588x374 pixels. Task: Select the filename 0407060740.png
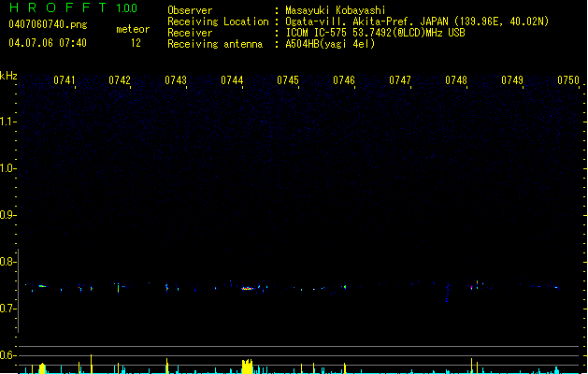[48, 24]
